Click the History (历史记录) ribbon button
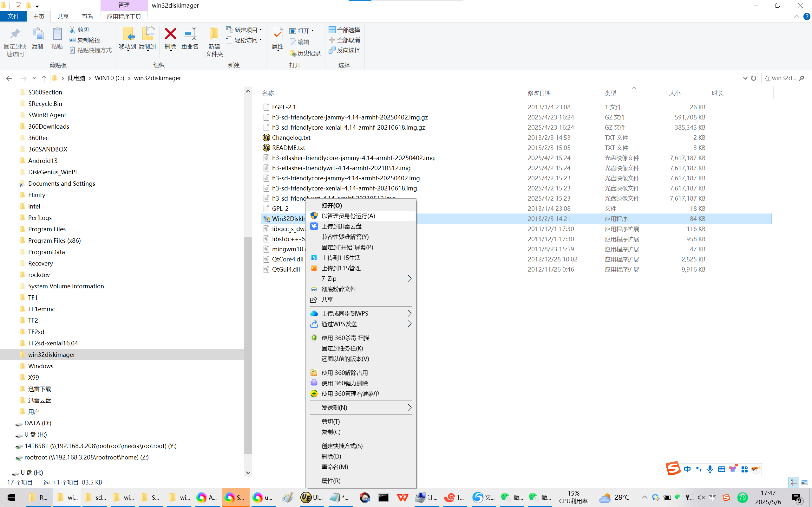812x507 pixels. (305, 53)
